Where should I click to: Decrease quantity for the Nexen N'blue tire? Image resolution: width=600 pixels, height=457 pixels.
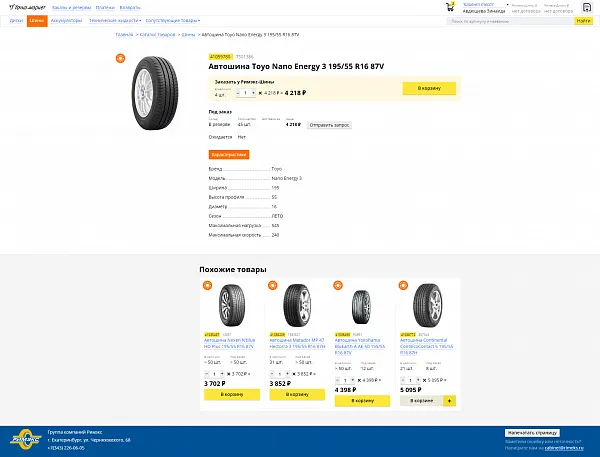pos(206,373)
